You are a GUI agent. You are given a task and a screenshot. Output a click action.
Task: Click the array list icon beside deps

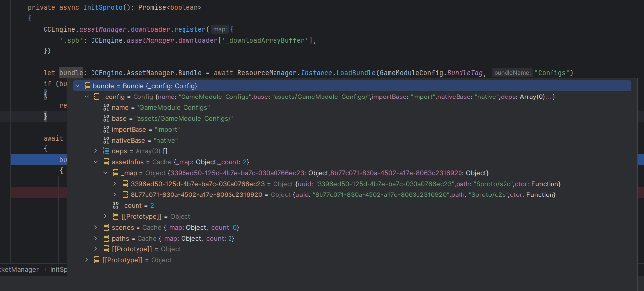(106, 151)
